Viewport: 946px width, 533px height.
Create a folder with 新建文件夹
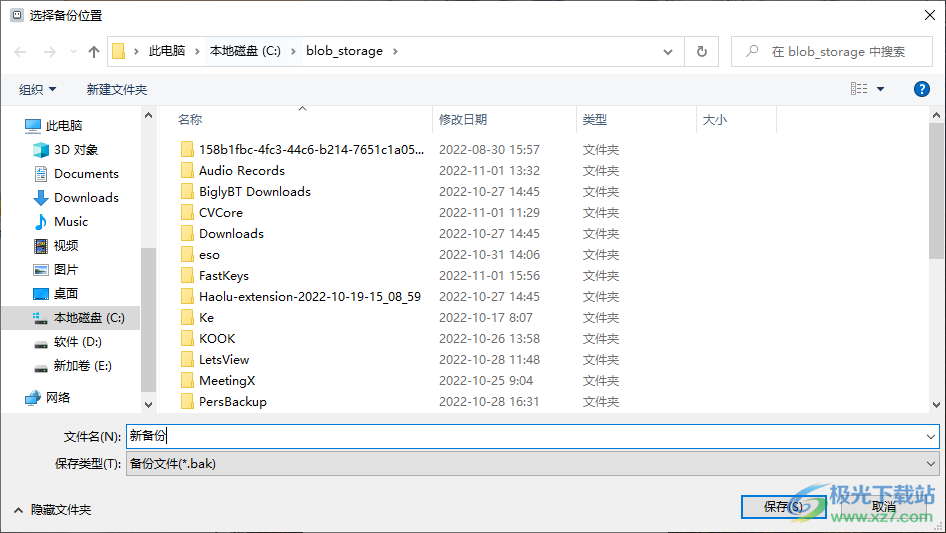[x=116, y=89]
